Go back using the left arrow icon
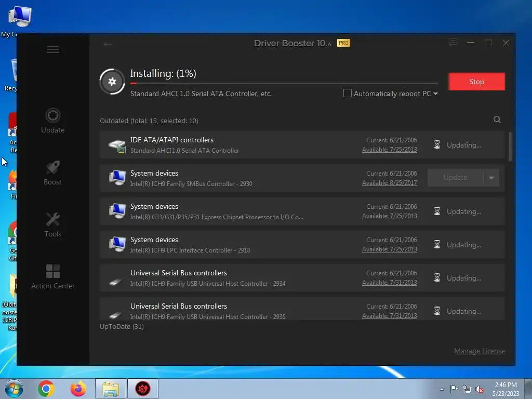The width and height of the screenshot is (532, 399). tap(108, 44)
